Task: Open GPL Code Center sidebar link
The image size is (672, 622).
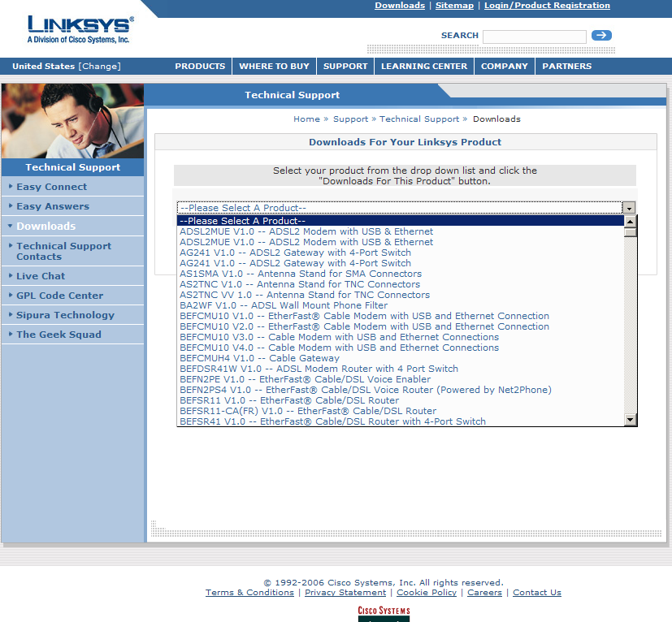Action: [59, 296]
